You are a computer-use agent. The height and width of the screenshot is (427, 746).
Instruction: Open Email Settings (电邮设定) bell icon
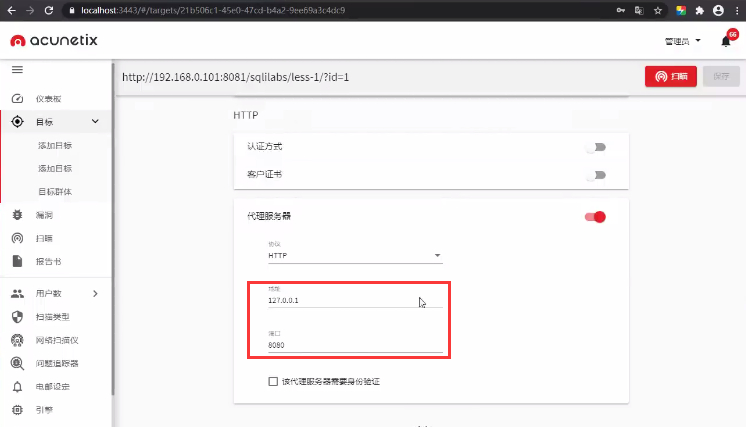click(x=17, y=386)
